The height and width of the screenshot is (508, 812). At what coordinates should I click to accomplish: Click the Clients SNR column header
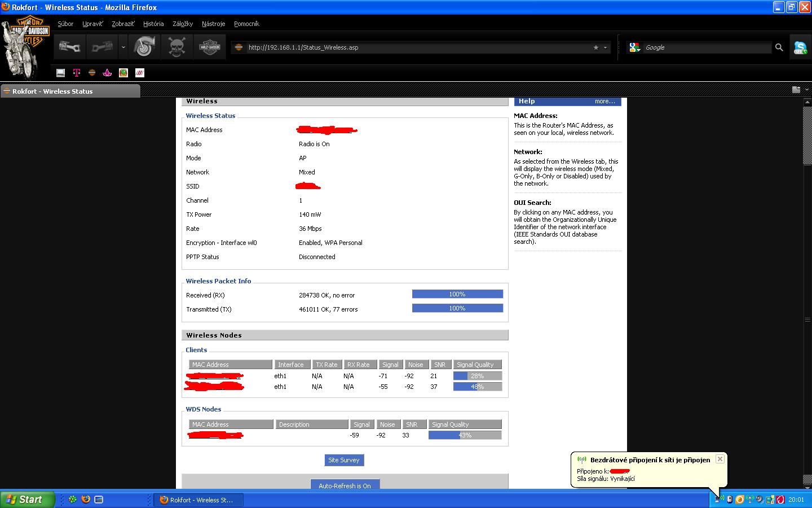pyautogui.click(x=440, y=365)
